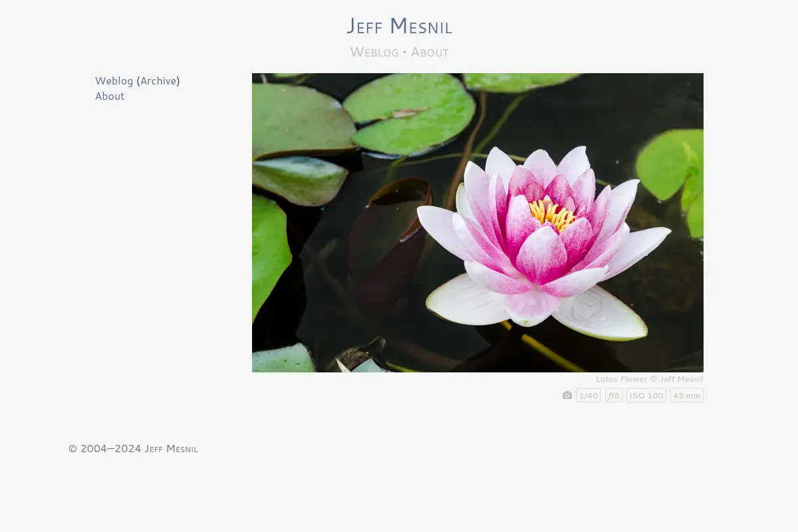798x532 pixels.
Task: Visit the About link in the sidebar
Action: click(110, 96)
